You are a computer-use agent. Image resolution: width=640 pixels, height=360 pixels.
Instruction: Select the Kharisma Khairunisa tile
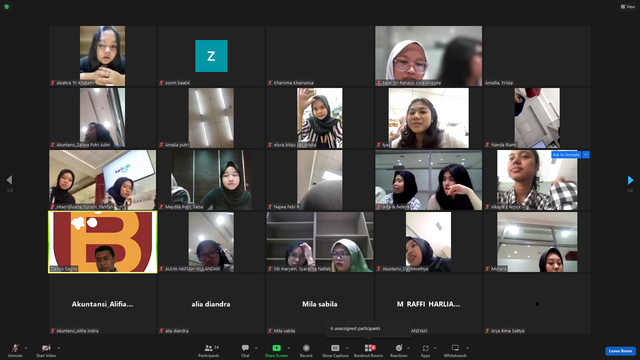(x=320, y=56)
